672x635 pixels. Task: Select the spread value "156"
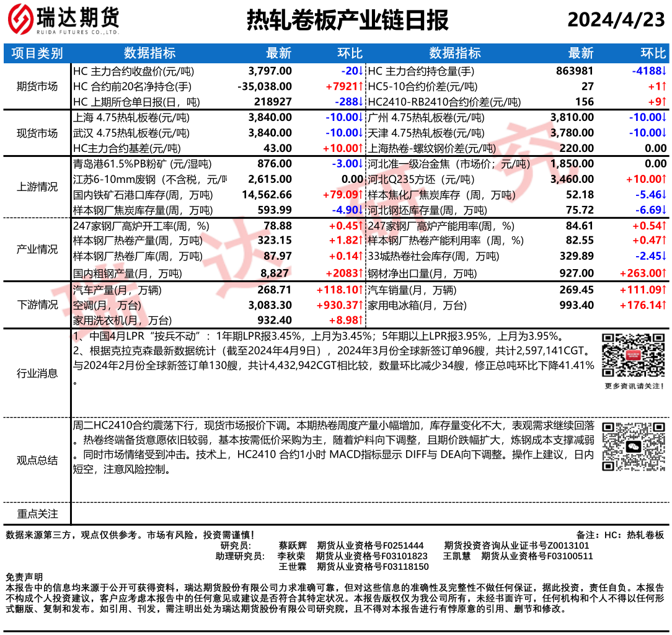coord(585,102)
